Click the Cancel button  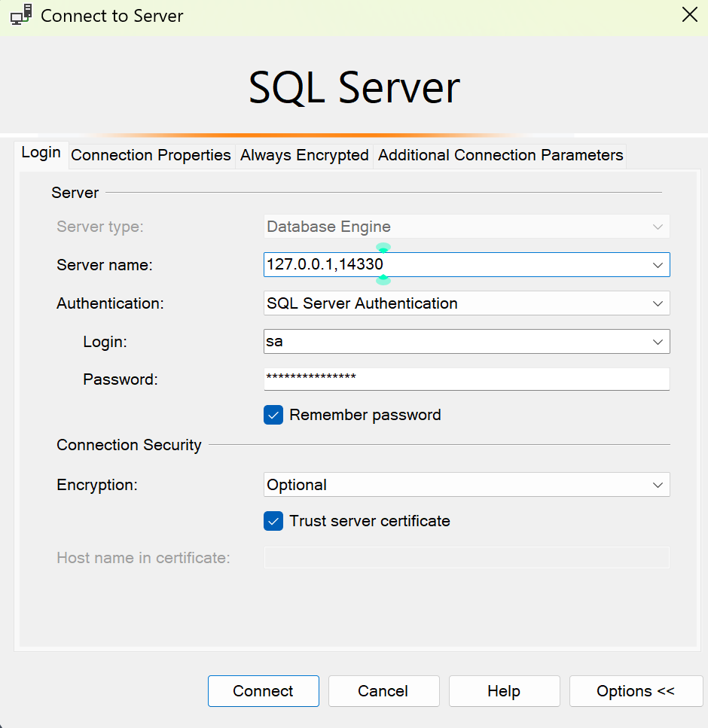[x=383, y=691]
